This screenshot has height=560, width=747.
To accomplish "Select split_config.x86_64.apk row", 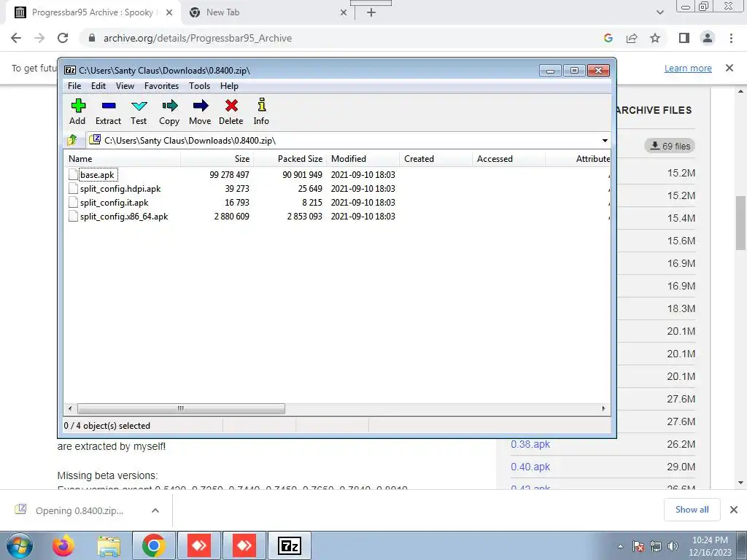I will click(x=337, y=216).
